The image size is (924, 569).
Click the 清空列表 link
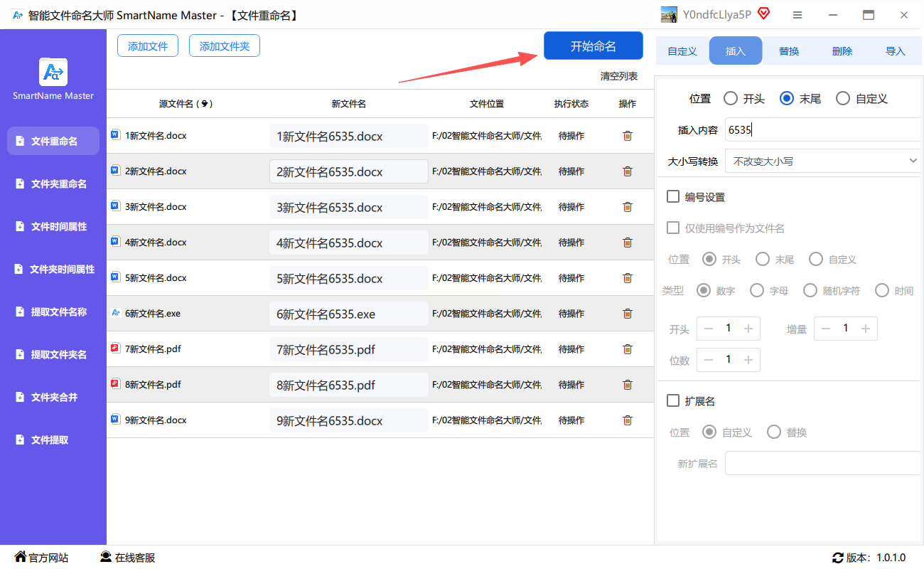pyautogui.click(x=618, y=76)
